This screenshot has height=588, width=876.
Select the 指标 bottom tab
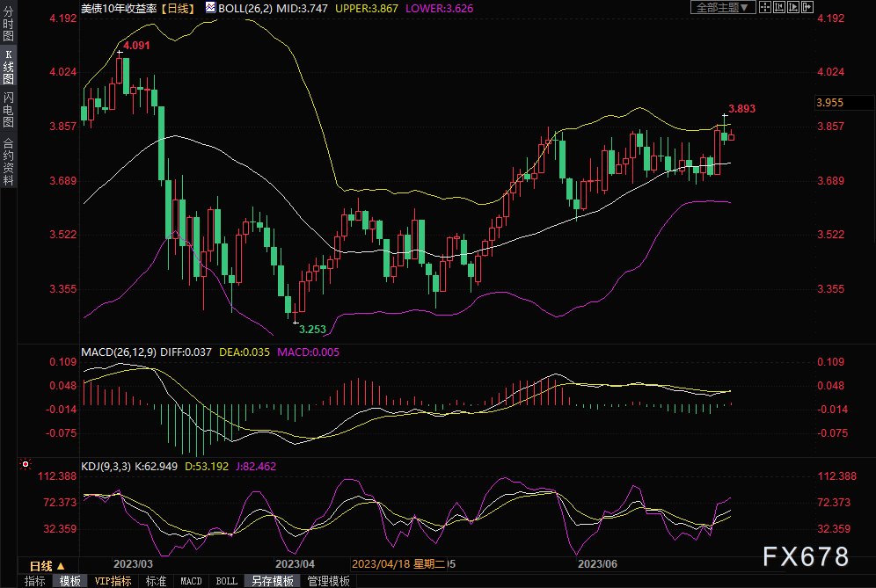click(x=34, y=581)
